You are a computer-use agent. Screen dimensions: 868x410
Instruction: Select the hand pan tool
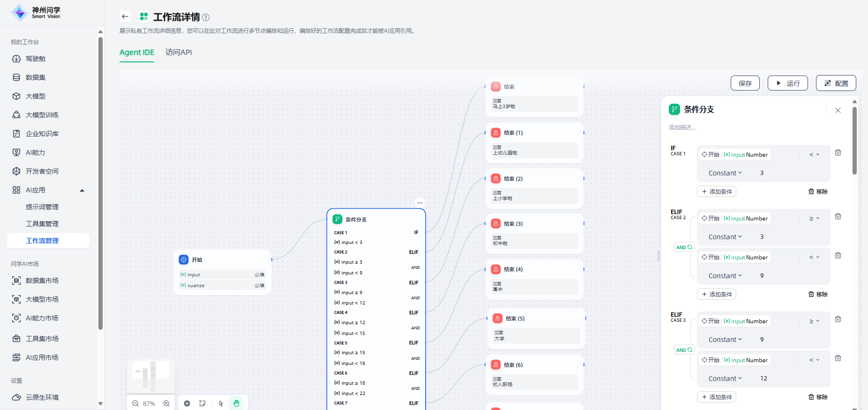(x=236, y=403)
